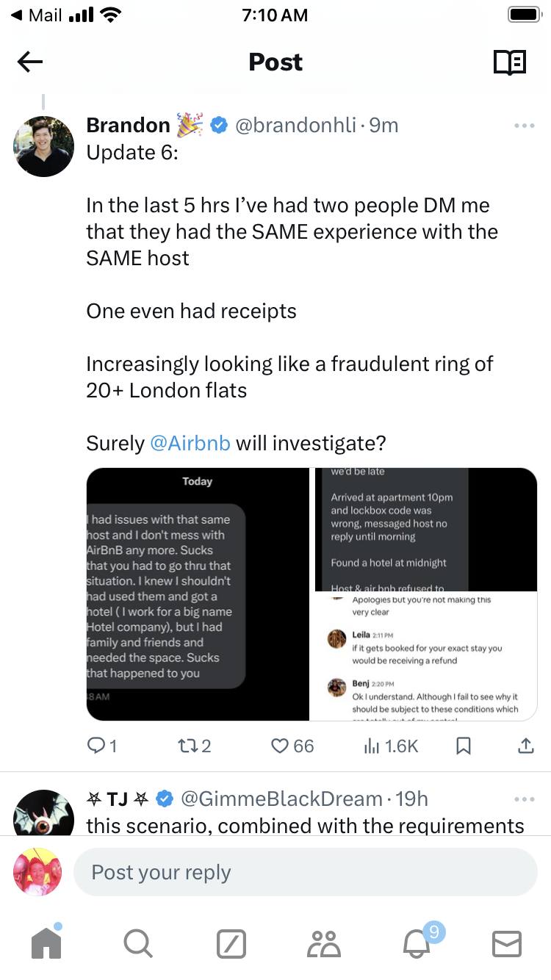The width and height of the screenshot is (551, 980).
Task: Like Brandon's post with heart icon
Action: point(280,746)
